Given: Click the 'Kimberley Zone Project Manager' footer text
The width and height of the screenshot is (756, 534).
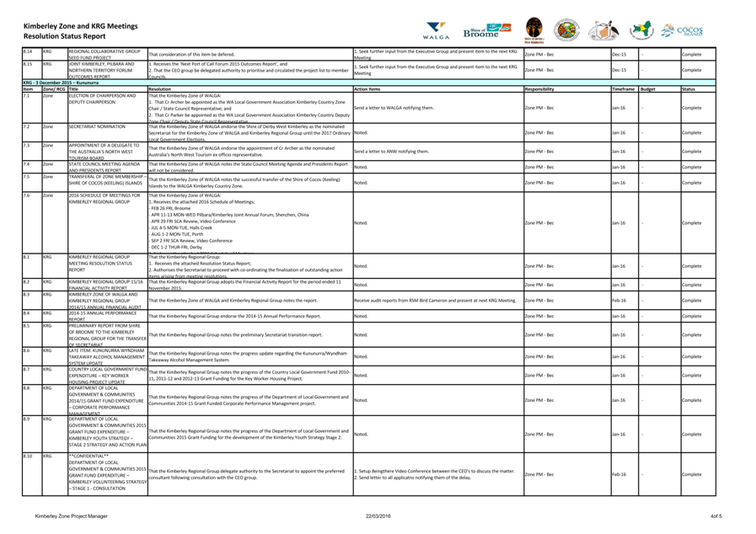Looking at the screenshot, I should click(x=72, y=516).
